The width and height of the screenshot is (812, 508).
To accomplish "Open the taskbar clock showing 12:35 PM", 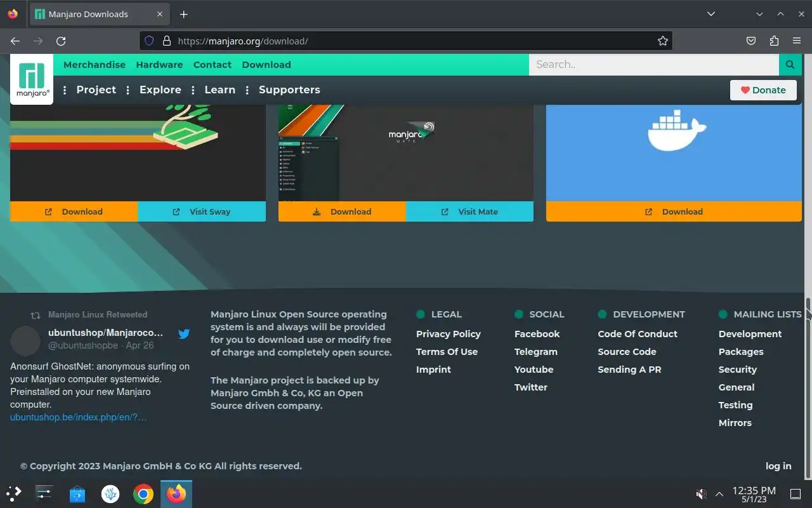I will (x=754, y=494).
